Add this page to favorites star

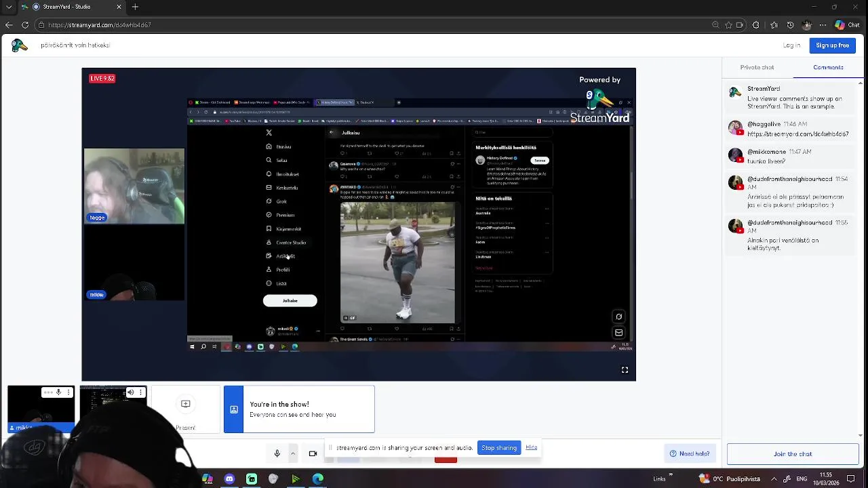pos(728,25)
